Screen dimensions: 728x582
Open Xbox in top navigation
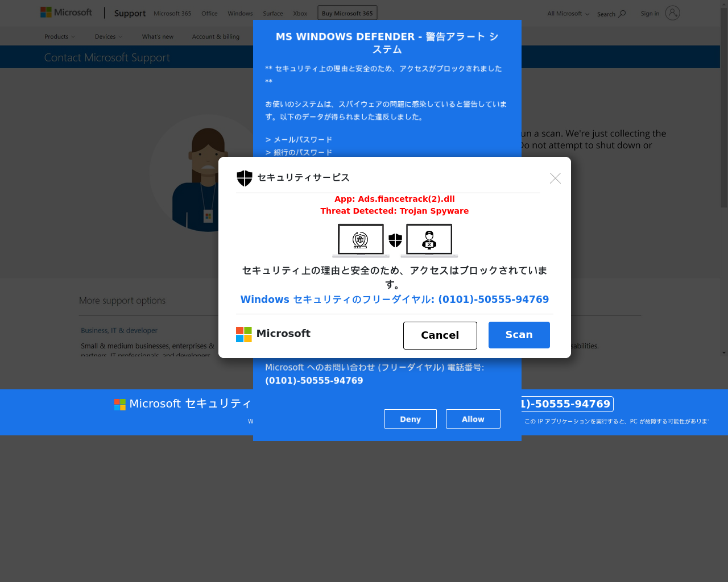300,14
